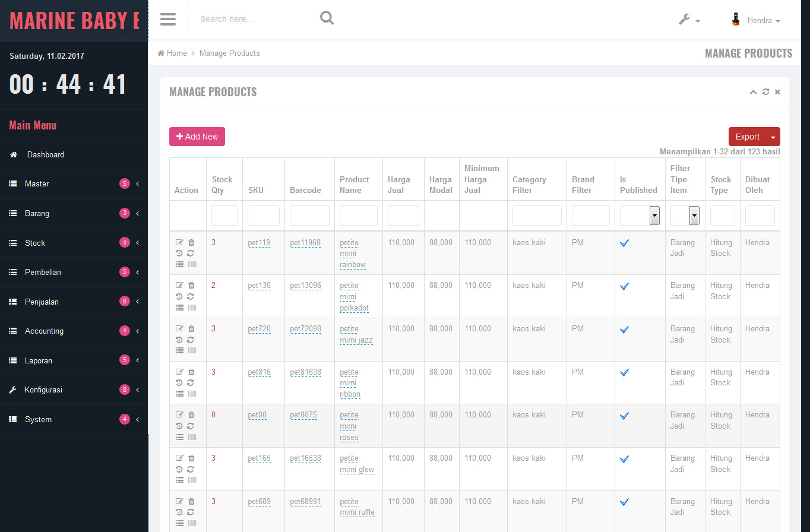Click the sync arrows icon for SKU pet165

tap(191, 469)
